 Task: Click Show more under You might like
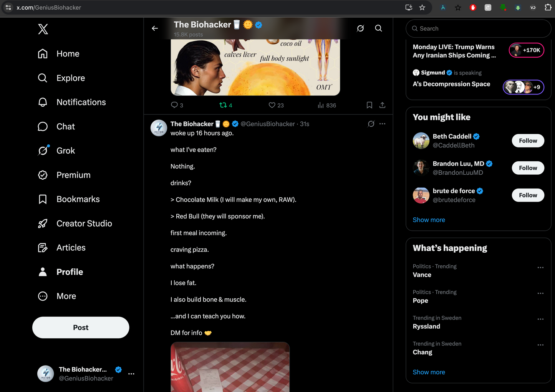(x=429, y=220)
